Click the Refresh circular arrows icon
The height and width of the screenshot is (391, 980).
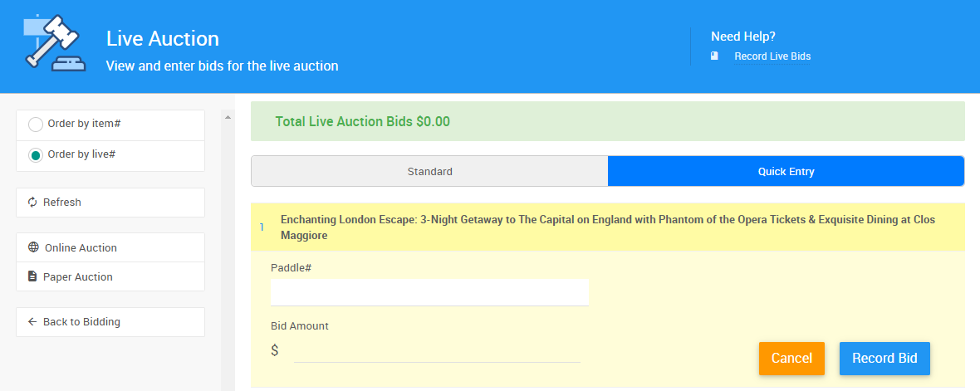[x=32, y=203]
